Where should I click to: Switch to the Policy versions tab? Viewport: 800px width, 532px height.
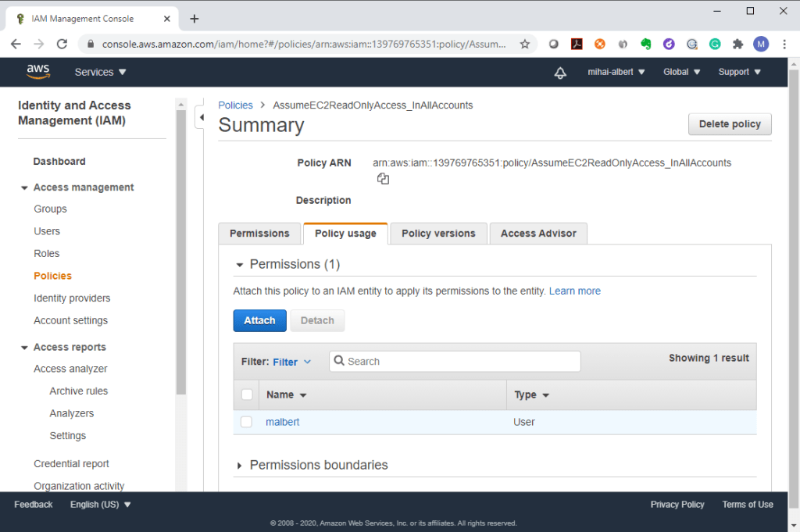coord(438,234)
